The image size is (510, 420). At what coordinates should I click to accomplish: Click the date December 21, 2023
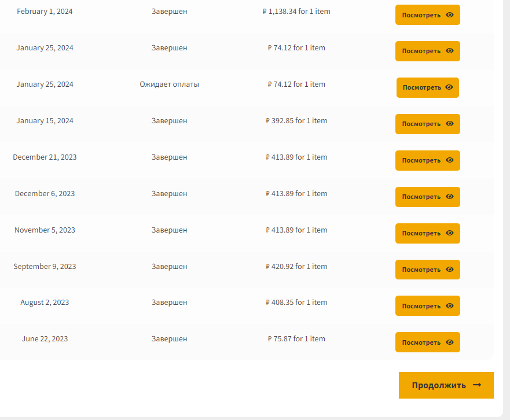(45, 157)
